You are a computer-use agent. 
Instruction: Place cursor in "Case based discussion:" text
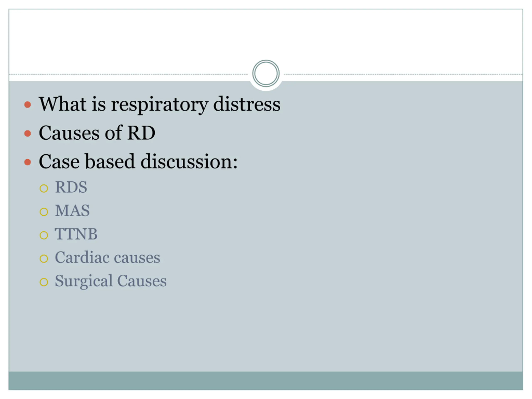(138, 162)
